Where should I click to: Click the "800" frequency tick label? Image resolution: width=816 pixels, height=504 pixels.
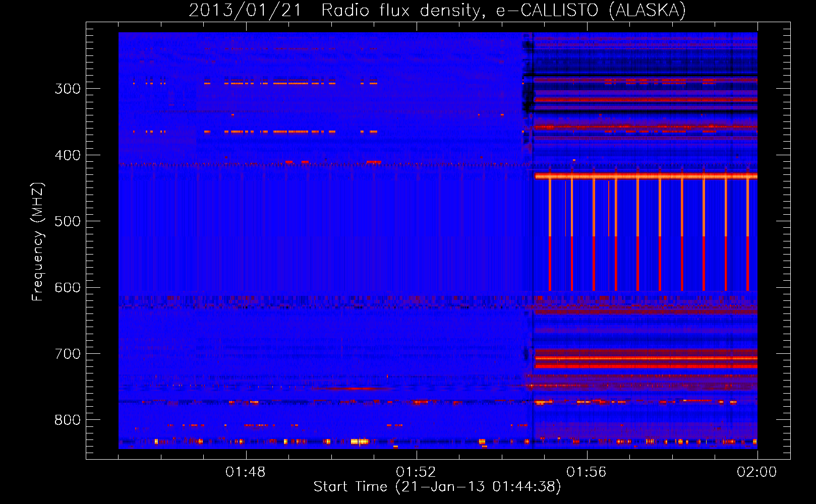68,420
